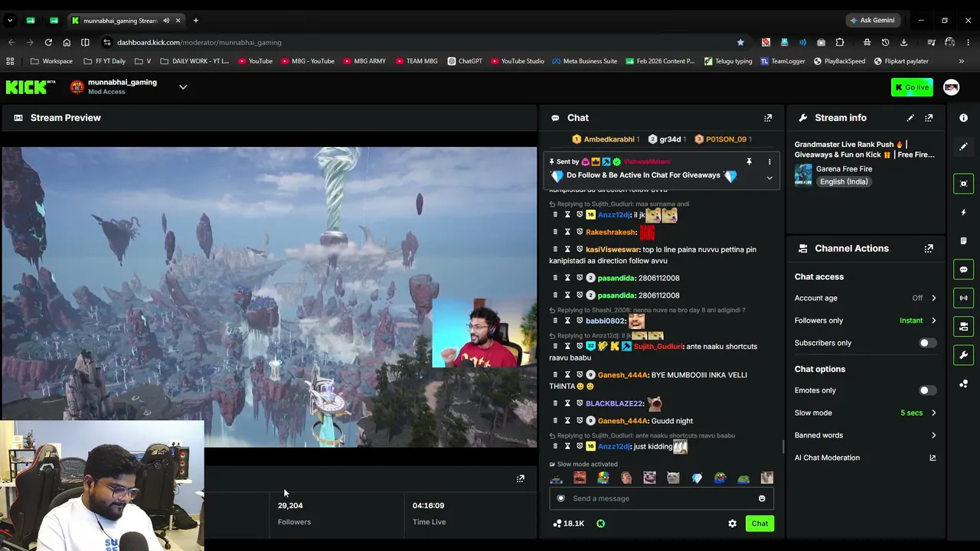This screenshot has width=980, height=551.
Task: Open Followers only setting
Action: tap(865, 321)
